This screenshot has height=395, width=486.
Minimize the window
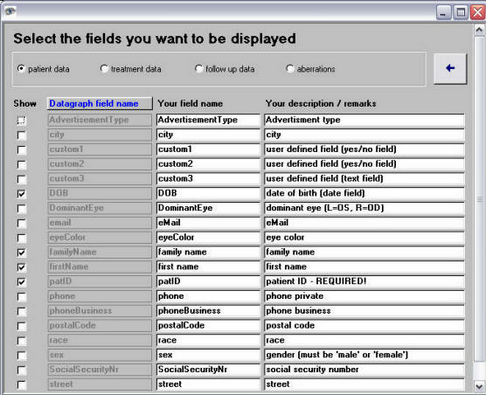tap(443, 13)
